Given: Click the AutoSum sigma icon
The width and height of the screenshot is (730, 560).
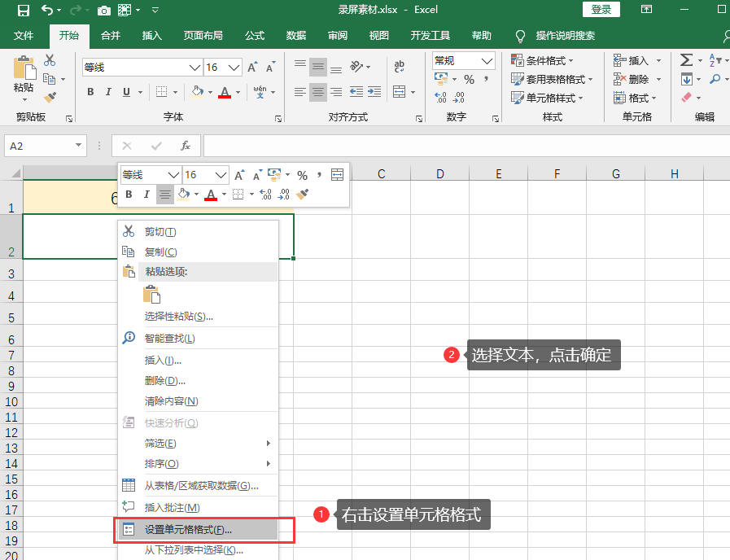Looking at the screenshot, I should tap(686, 60).
